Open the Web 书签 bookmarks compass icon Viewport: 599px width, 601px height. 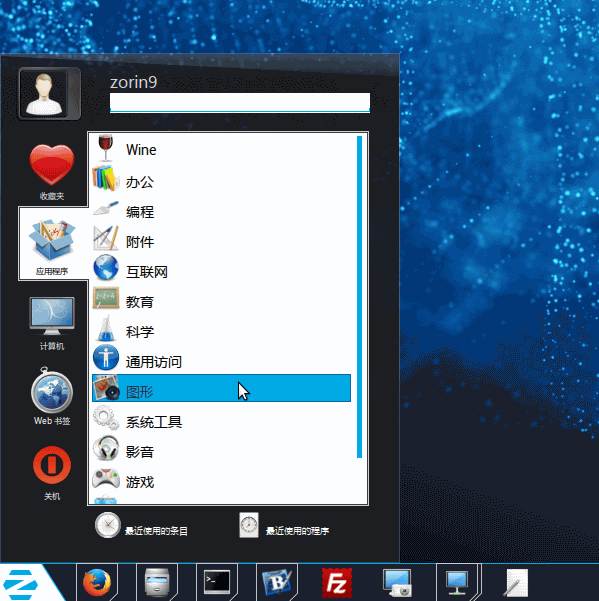click(x=52, y=389)
